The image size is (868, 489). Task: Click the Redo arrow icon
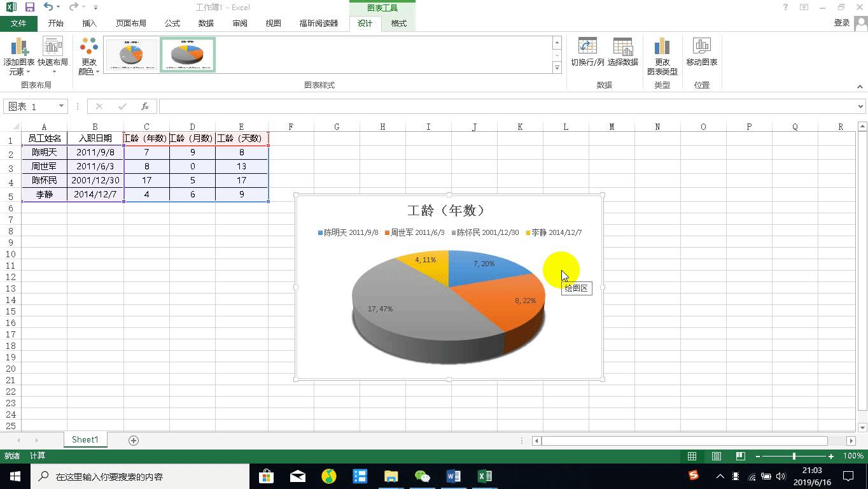coord(73,7)
